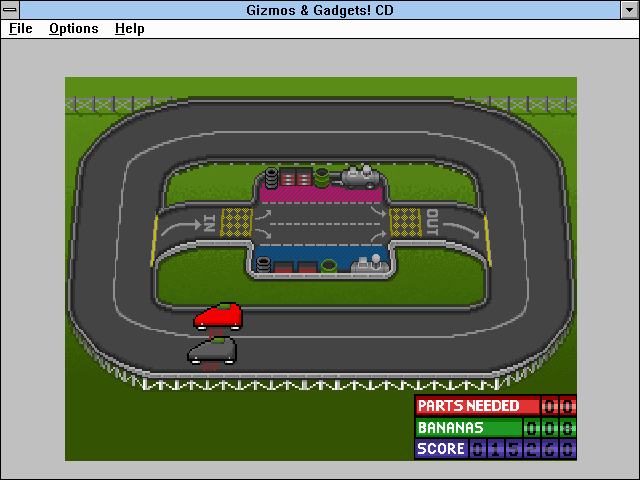
Task: Click the tire stack in blue pit
Action: [263, 264]
